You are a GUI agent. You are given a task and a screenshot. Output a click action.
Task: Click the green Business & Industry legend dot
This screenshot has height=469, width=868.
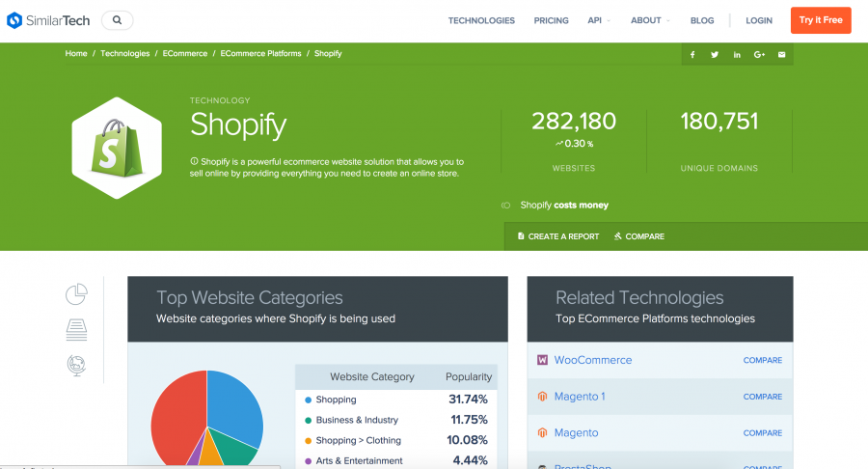point(309,421)
